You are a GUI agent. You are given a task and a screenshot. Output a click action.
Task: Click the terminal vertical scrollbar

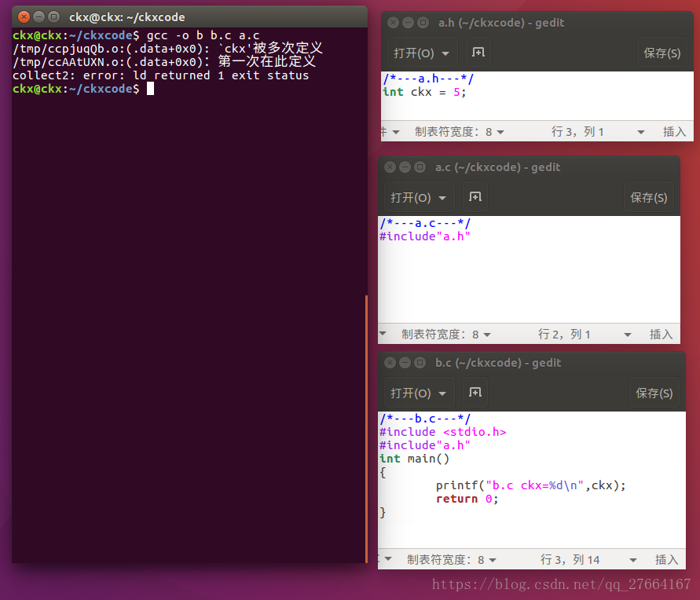click(366, 428)
